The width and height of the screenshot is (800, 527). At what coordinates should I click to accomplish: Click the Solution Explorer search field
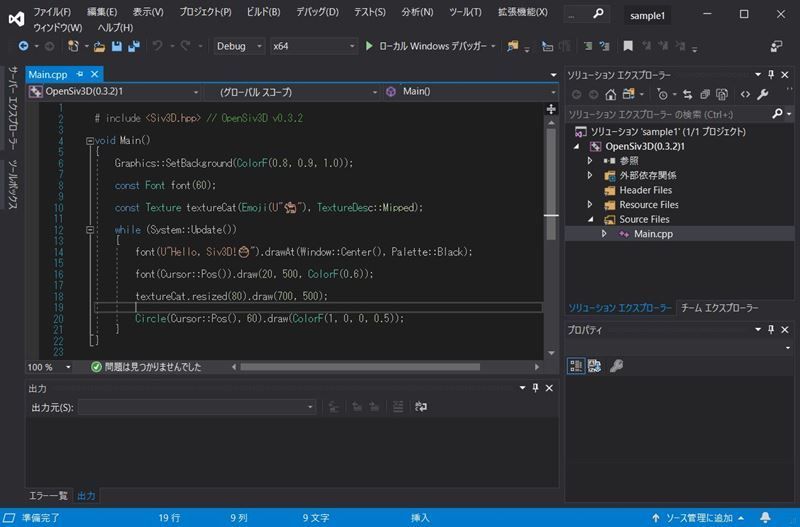coord(668,114)
